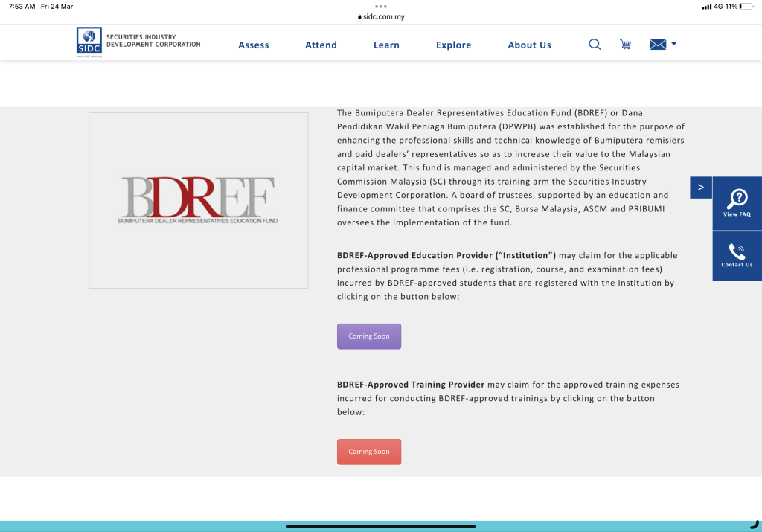Tap the battery indicator in status bar

click(x=746, y=6)
